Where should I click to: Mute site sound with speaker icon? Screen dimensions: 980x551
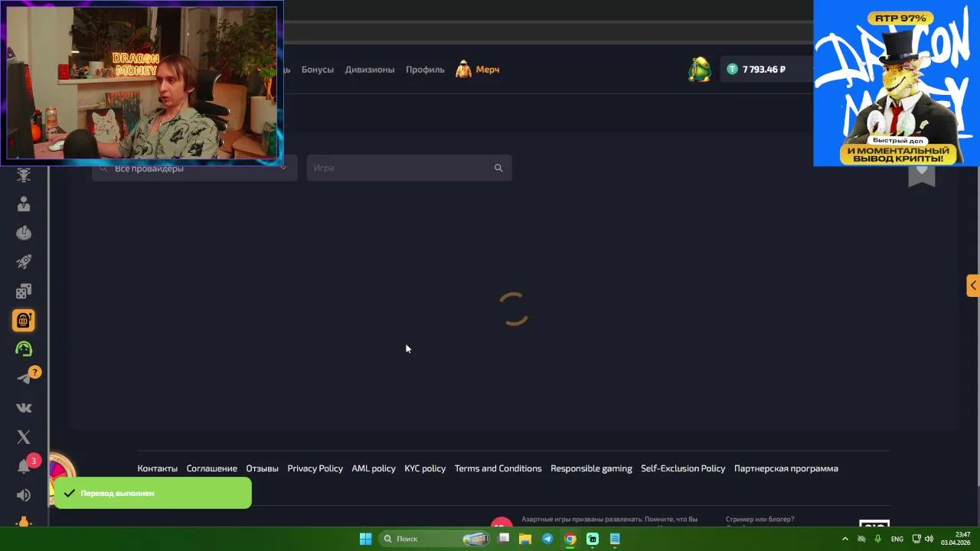point(24,495)
